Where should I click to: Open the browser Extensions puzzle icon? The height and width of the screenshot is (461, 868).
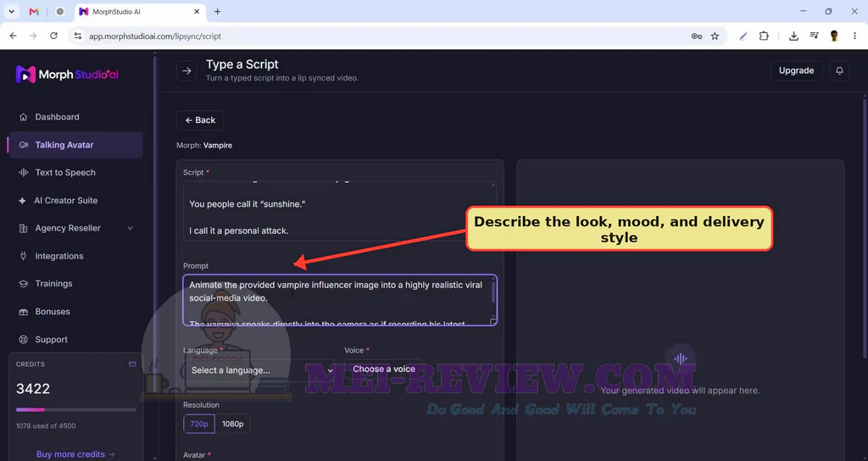[x=764, y=36]
